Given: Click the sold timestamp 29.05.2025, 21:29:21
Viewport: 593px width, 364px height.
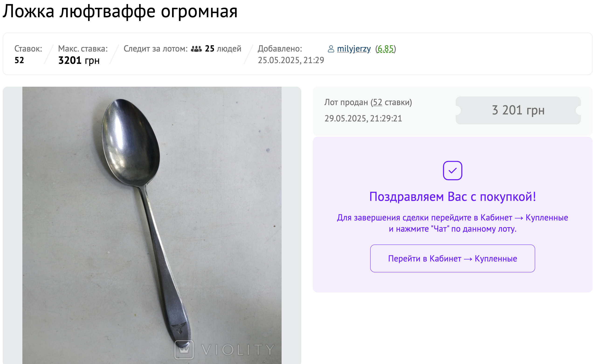Looking at the screenshot, I should [x=363, y=118].
